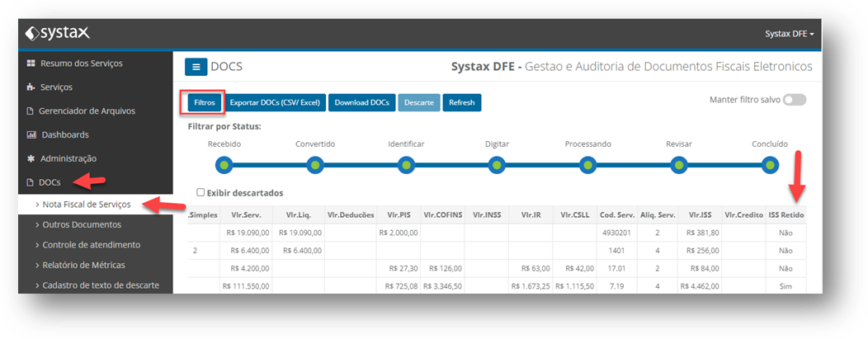Click the R$ 19.090,00 Vlr.Serv. cell
Viewport: 868px width, 339px height.
248,233
